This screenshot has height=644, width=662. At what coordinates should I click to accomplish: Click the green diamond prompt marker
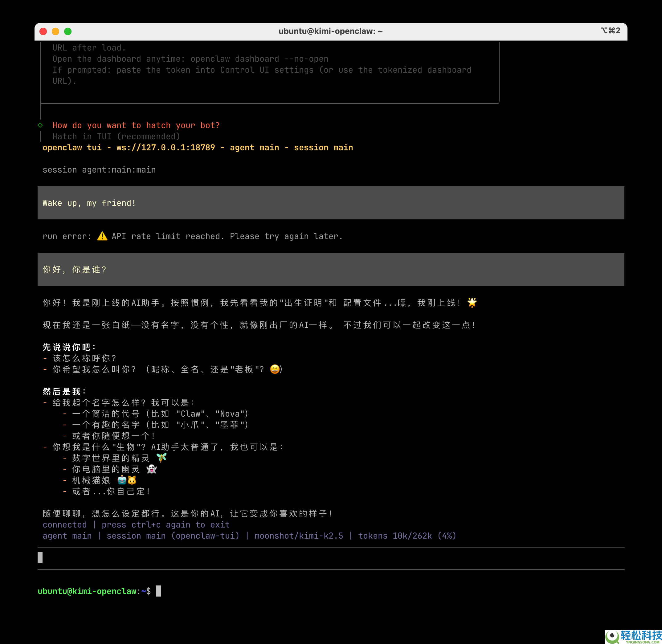coord(40,125)
